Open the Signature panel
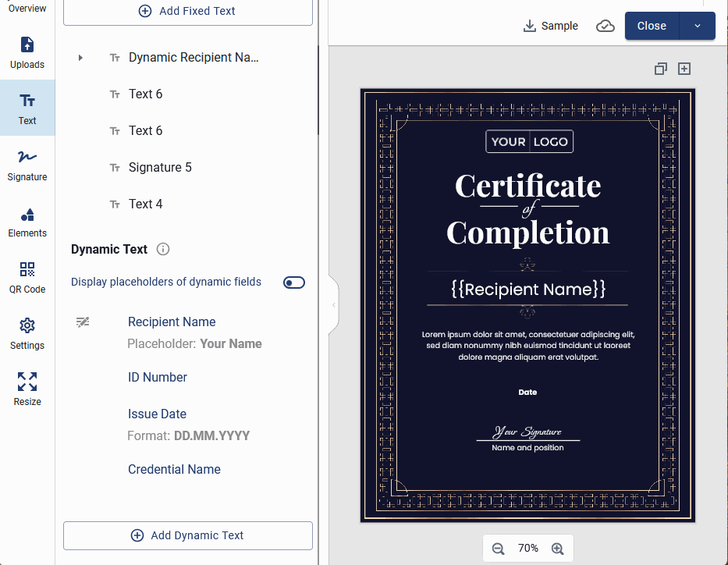 click(x=27, y=165)
